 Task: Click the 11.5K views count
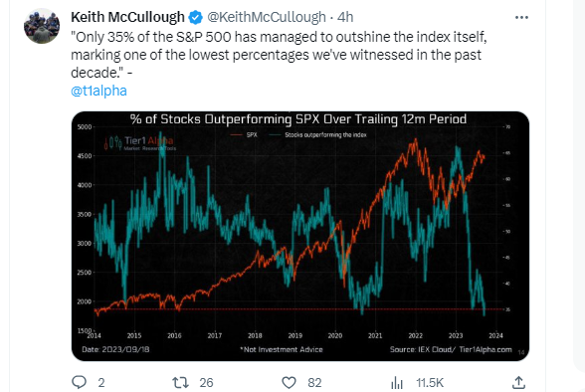pyautogui.click(x=430, y=383)
